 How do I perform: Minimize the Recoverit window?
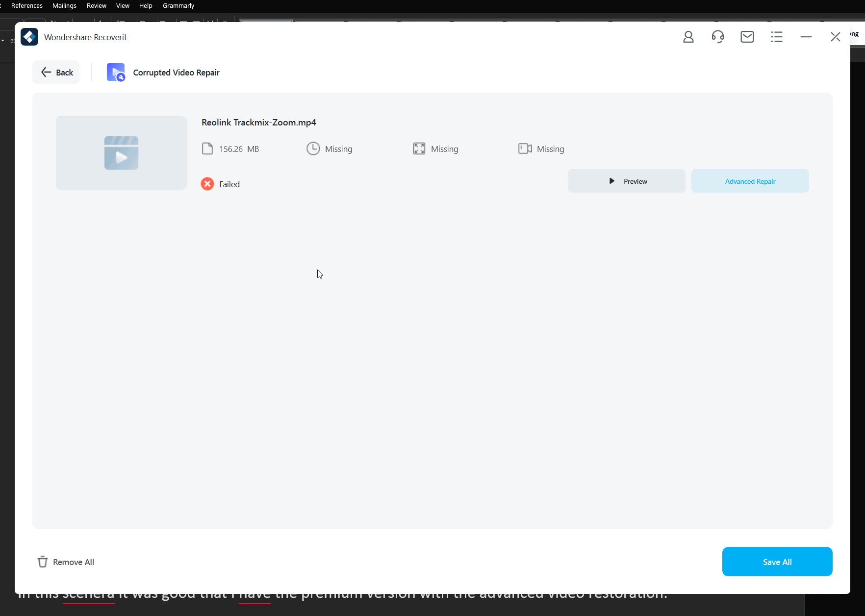pyautogui.click(x=806, y=37)
